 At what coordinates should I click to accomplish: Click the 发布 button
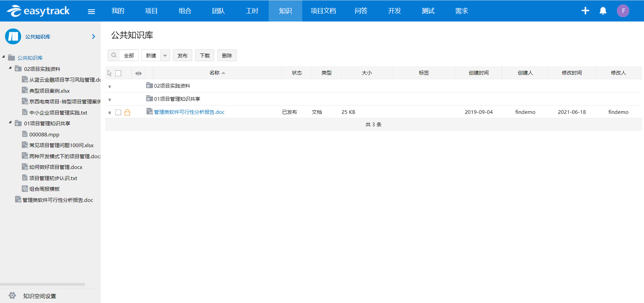click(182, 55)
